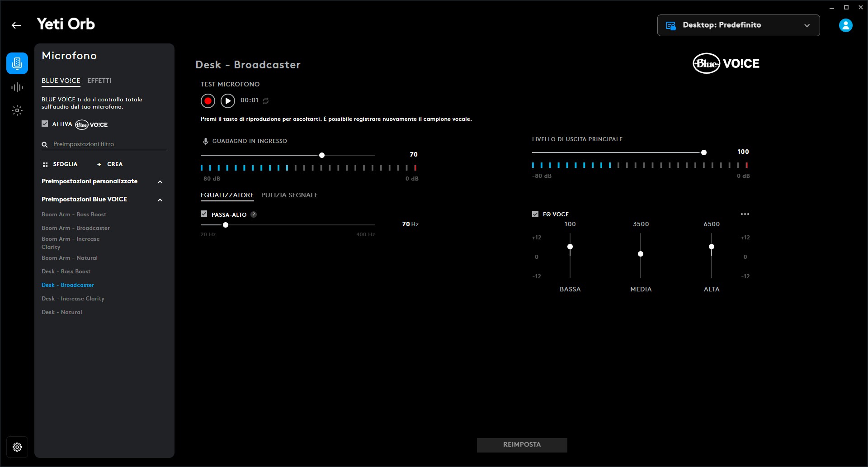This screenshot has width=868, height=467.
Task: Click the back arrow next to Yeti Orb
Action: tap(17, 25)
